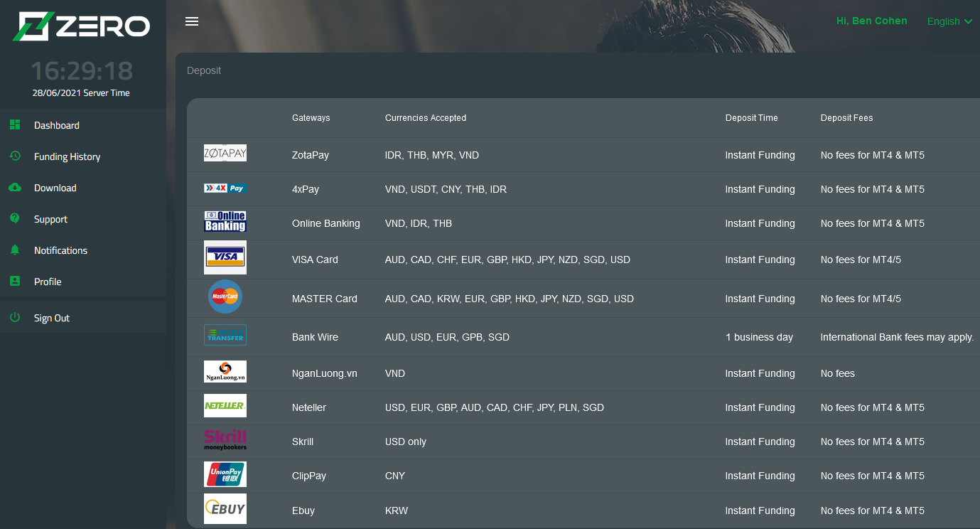
Task: Click the ZERO logo in the header
Action: click(80, 26)
